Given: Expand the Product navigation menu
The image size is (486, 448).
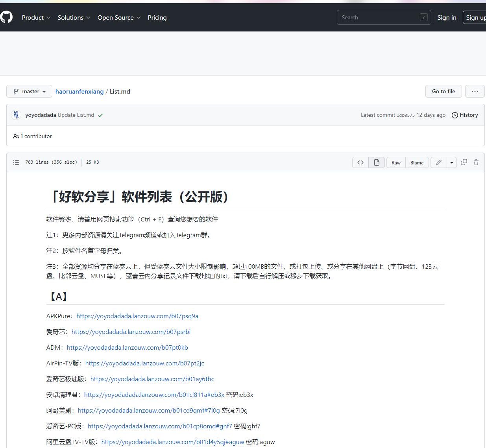Looking at the screenshot, I should 36,17.
